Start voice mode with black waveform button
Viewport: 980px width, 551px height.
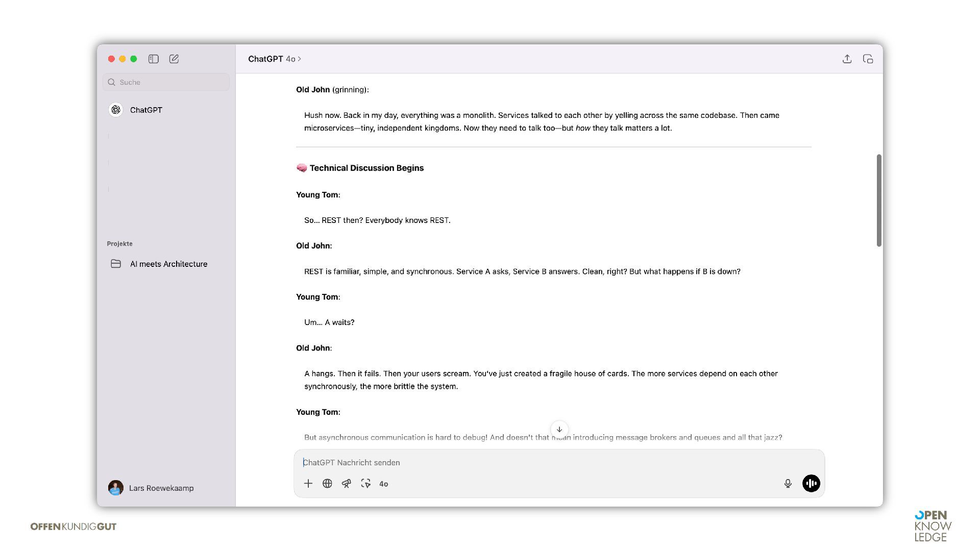[x=811, y=484]
